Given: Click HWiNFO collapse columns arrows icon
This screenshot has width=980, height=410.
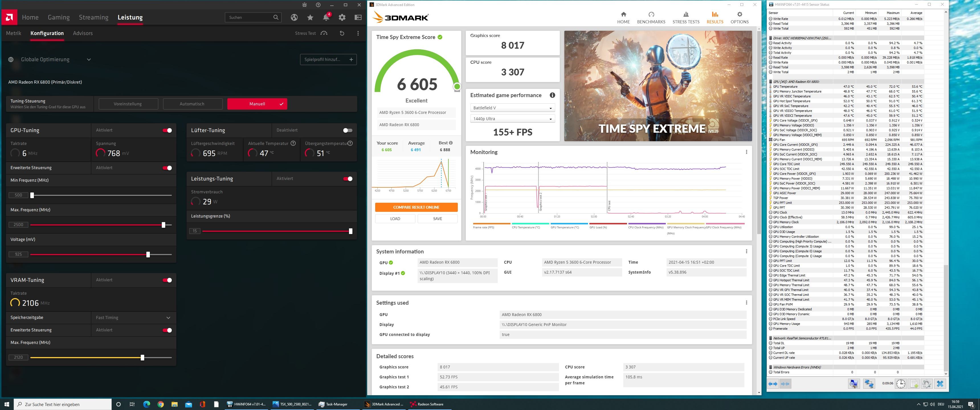Looking at the screenshot, I should (x=785, y=384).
